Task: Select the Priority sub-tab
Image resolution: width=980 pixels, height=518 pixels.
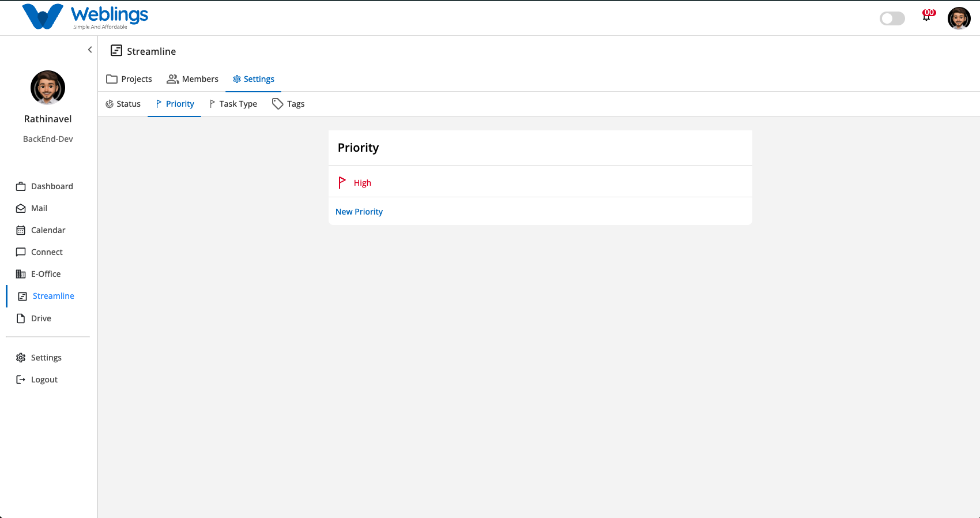Action: pos(174,104)
